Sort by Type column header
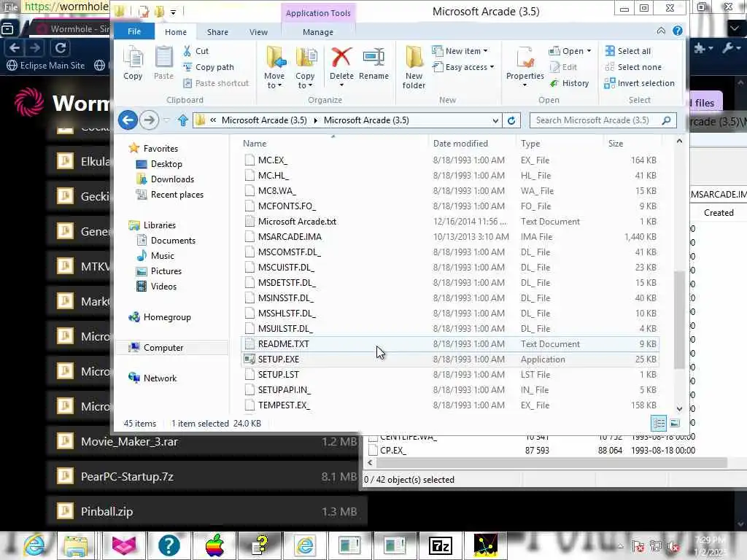Viewport: 747px width, 560px height. pos(530,144)
